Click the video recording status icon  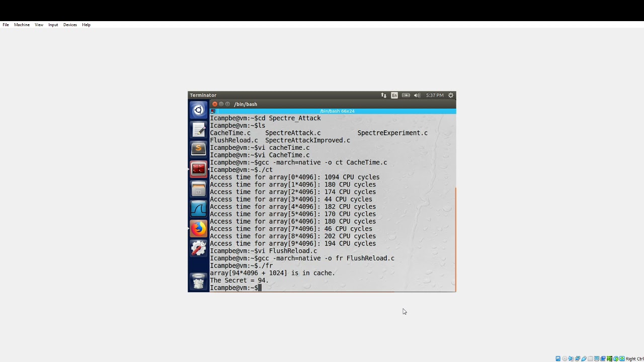603,358
